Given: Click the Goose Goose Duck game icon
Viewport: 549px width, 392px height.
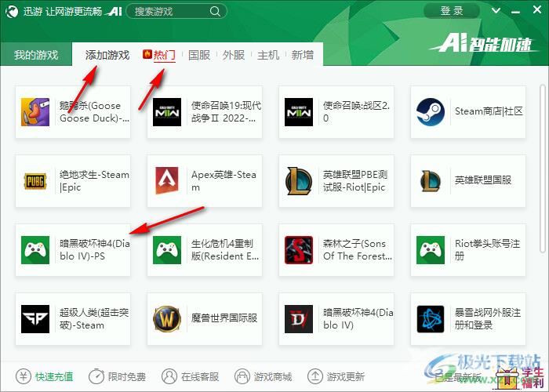Looking at the screenshot, I should [x=35, y=112].
